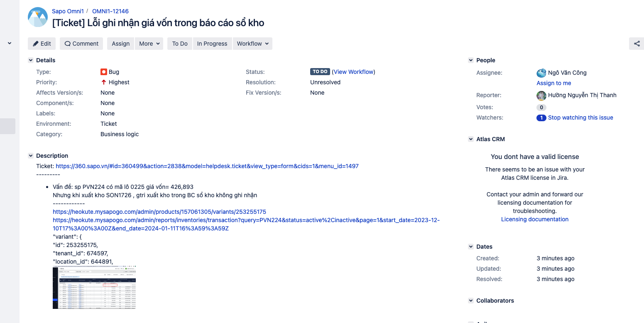Click the Unresolved resolution value
The image size is (644, 323).
click(x=325, y=82)
